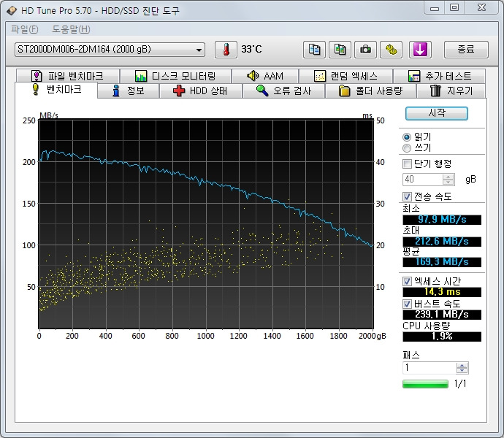Click the 패스 count input field
504x438 pixels.
click(429, 368)
